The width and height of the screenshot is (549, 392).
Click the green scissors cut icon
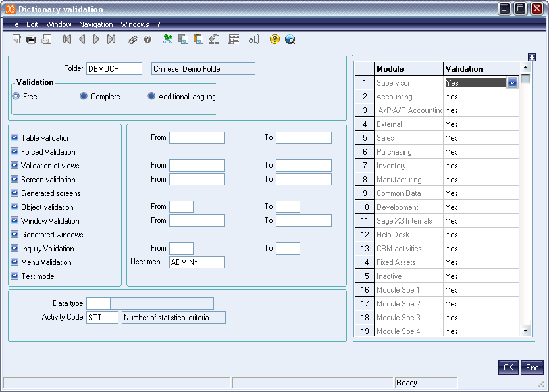(168, 39)
